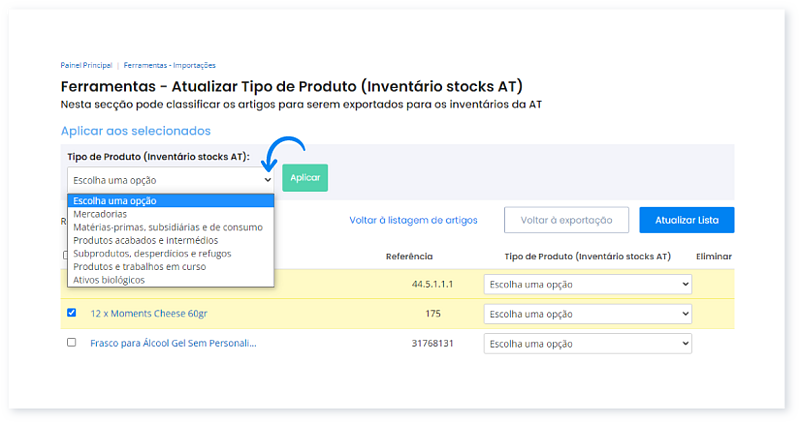The height and width of the screenshot is (423, 800).
Task: Choose Matérias-primas, subsidiárias e de consumo
Action: click(168, 227)
